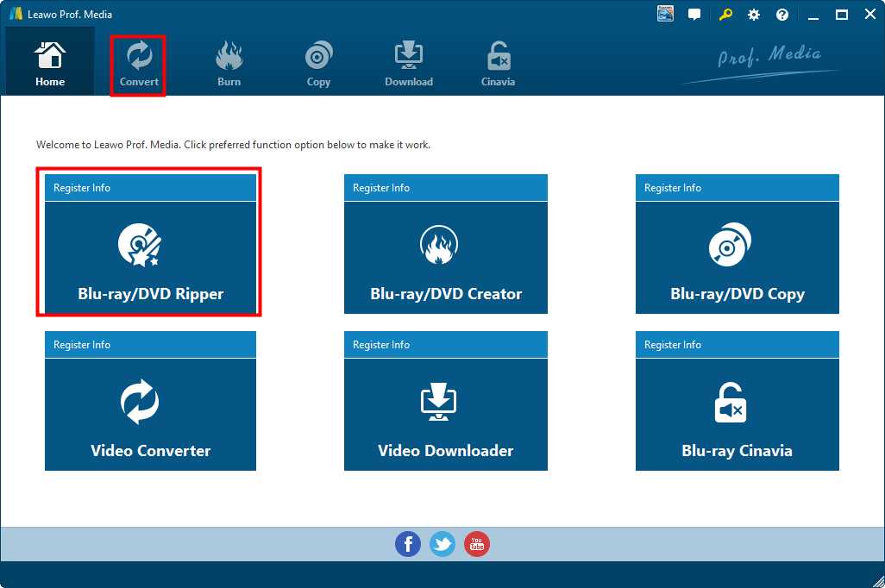Click the speech bubble feedback icon
The height and width of the screenshot is (588, 885).
(x=694, y=15)
